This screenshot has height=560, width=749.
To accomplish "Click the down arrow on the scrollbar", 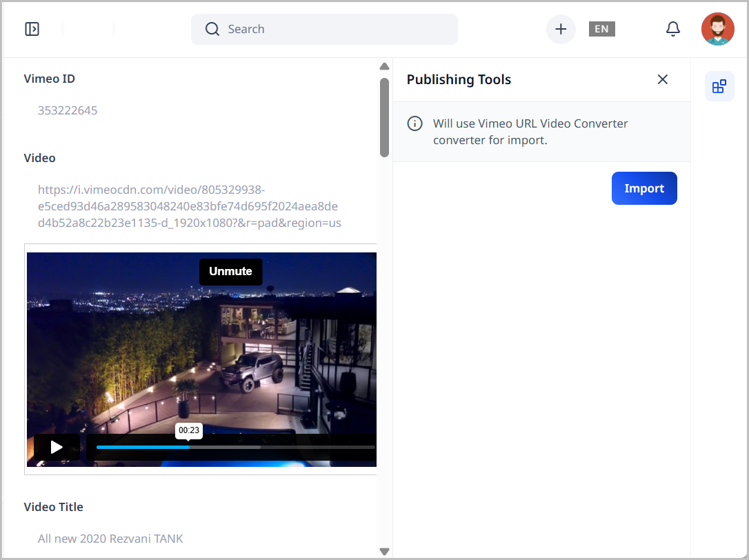I will (x=384, y=551).
